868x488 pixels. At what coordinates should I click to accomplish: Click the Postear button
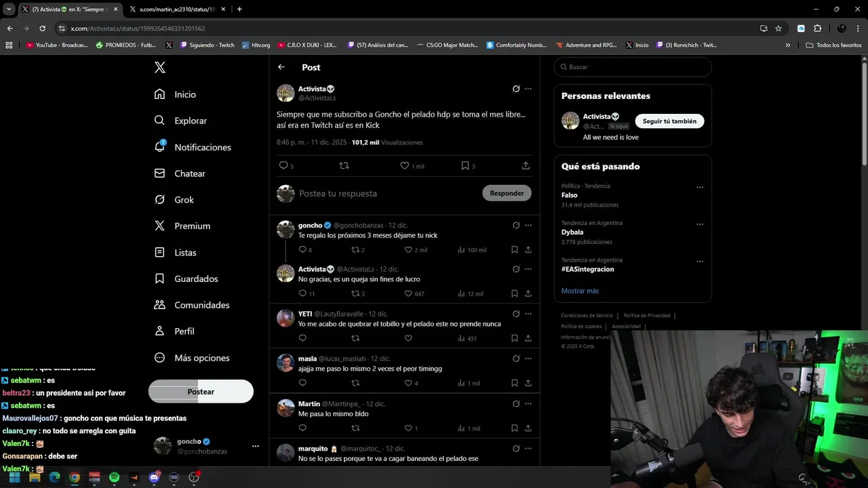[201, 392]
